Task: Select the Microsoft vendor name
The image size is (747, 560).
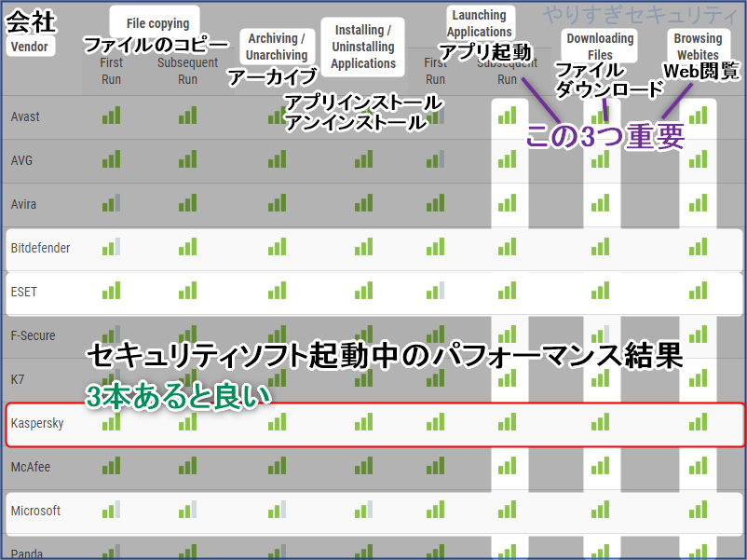Action: pyautogui.click(x=35, y=511)
